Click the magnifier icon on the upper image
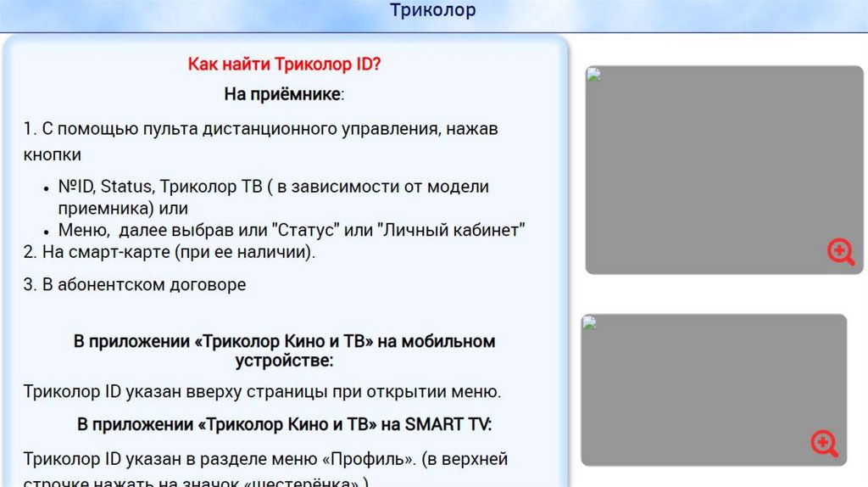This screenshot has height=487, width=868. point(840,252)
